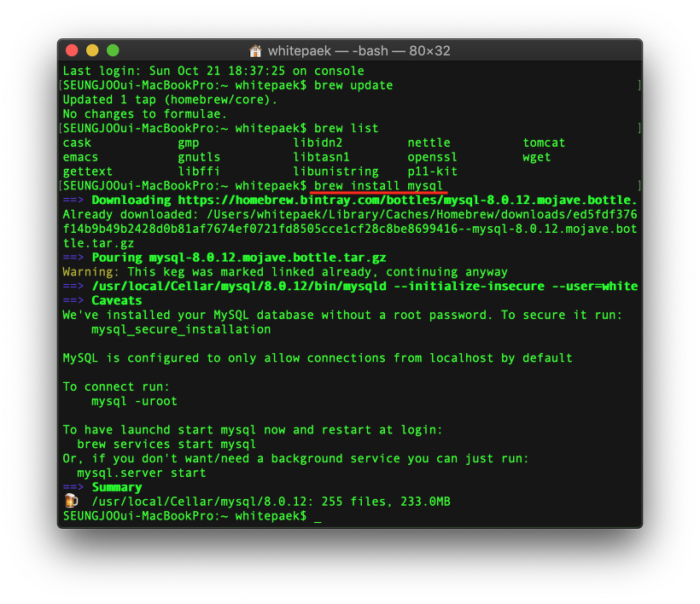Click the 'brew install mysql' command
The image size is (700, 604).
tap(378, 186)
